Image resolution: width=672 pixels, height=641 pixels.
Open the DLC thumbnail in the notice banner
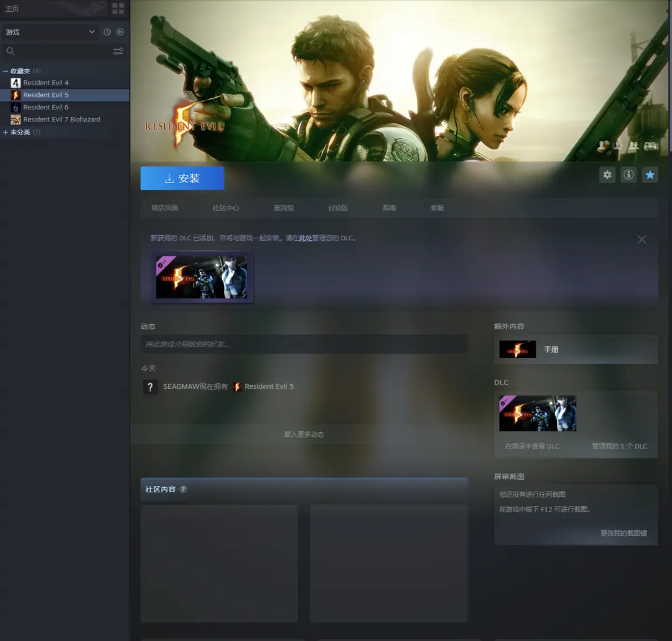[x=202, y=277]
